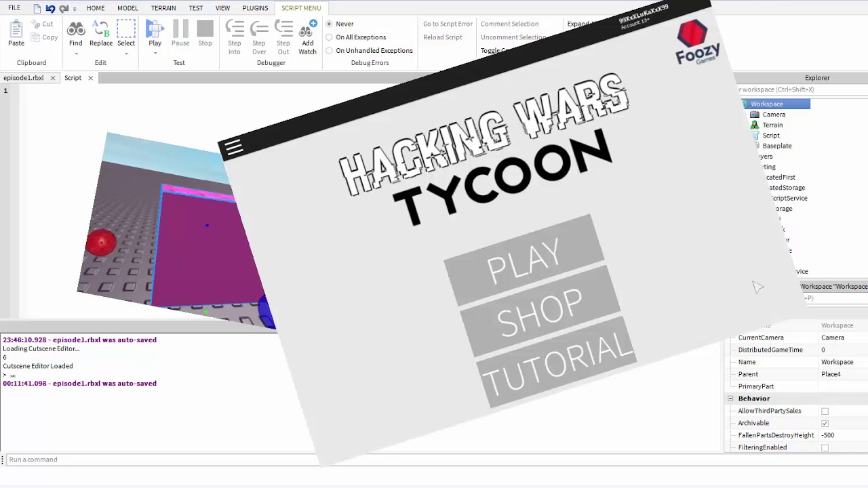Cut the selected script text
This screenshot has height=488, width=868.
[42, 24]
